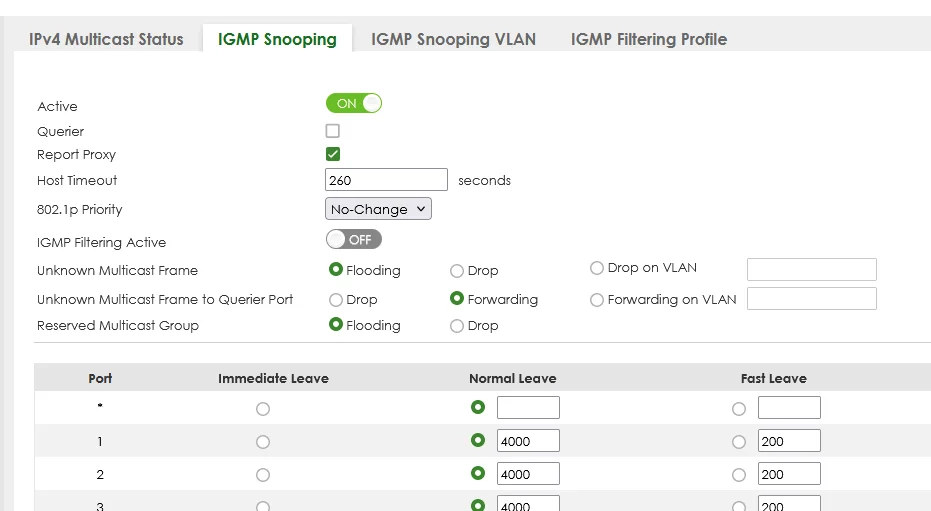The image size is (931, 511).
Task: Uncheck the Report Proxy checkbox
Action: coord(332,154)
